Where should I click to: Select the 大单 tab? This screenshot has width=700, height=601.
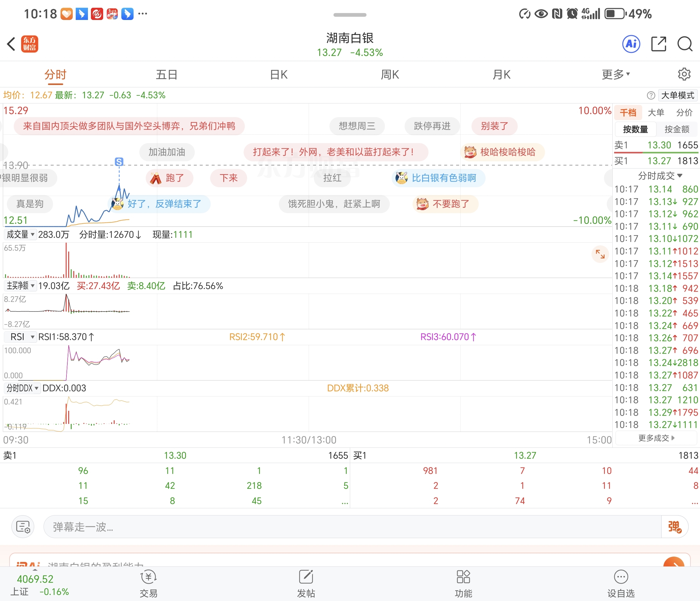click(656, 112)
